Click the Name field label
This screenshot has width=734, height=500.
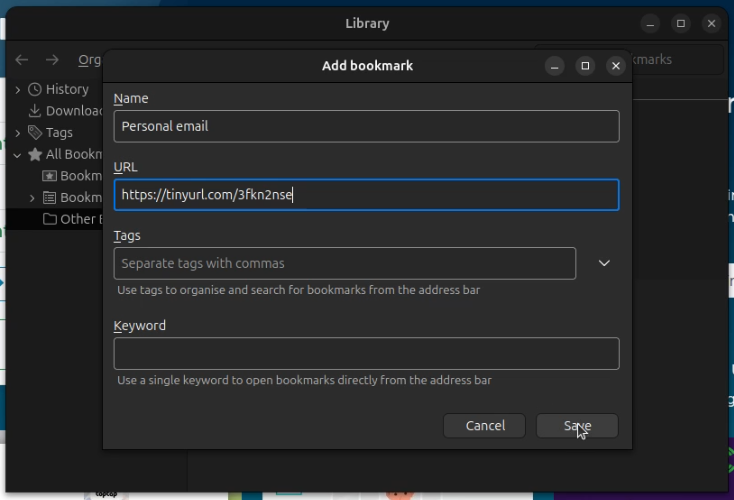pos(131,99)
